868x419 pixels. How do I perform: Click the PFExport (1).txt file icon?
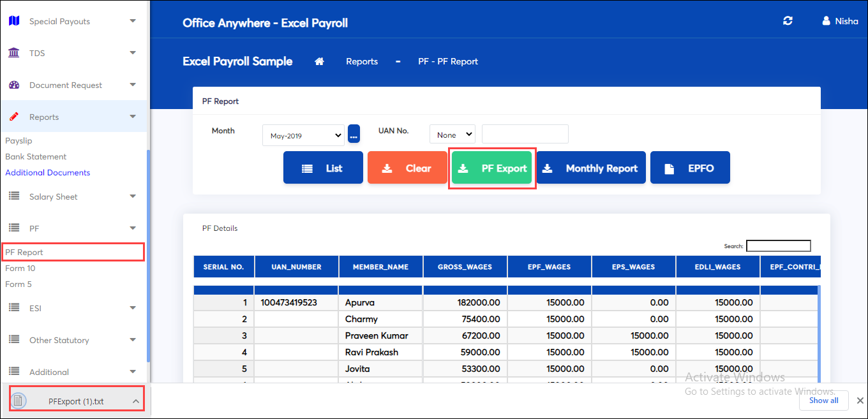click(x=19, y=401)
